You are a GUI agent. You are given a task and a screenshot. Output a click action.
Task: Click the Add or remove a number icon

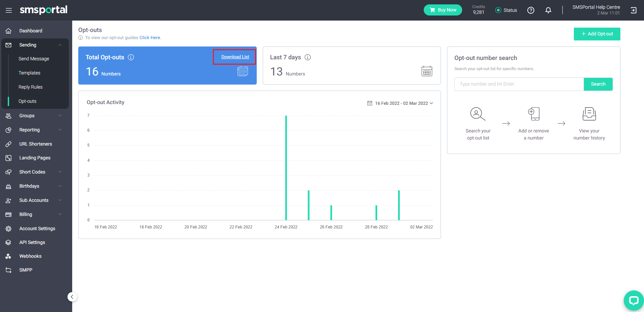tap(534, 114)
